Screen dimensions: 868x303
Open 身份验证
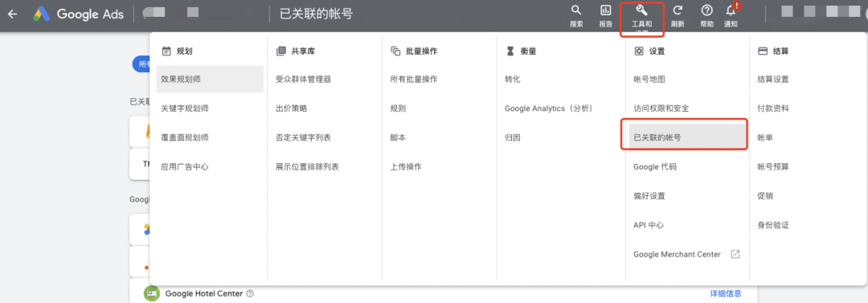(773, 225)
